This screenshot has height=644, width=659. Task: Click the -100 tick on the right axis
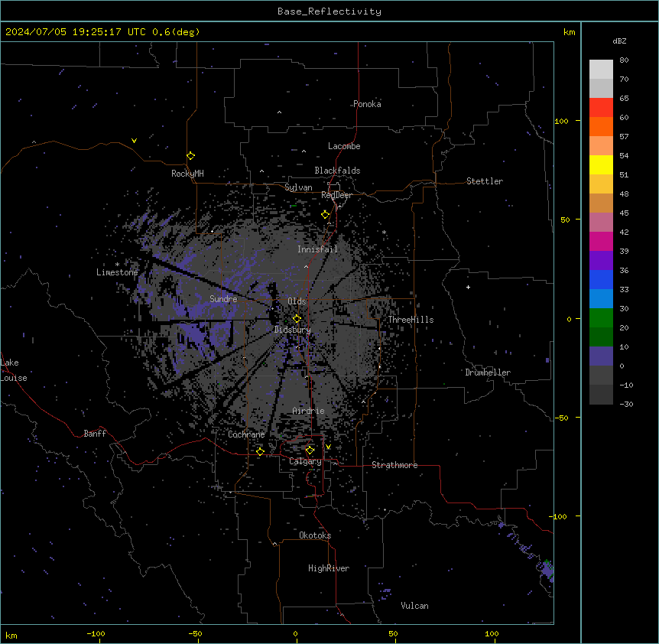click(559, 516)
